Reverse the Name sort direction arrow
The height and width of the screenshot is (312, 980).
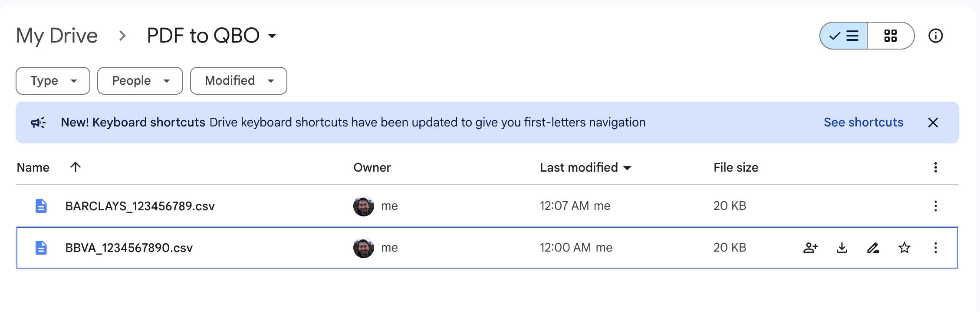point(76,167)
